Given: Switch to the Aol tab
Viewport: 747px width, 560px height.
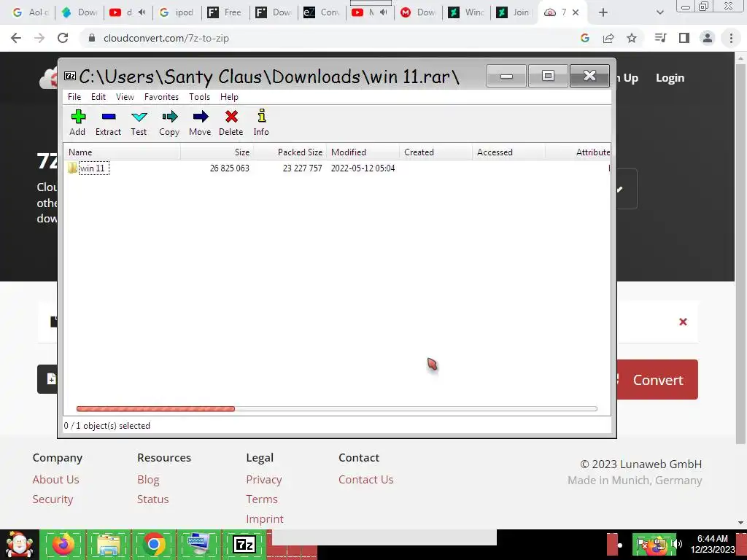Looking at the screenshot, I should coord(31,12).
